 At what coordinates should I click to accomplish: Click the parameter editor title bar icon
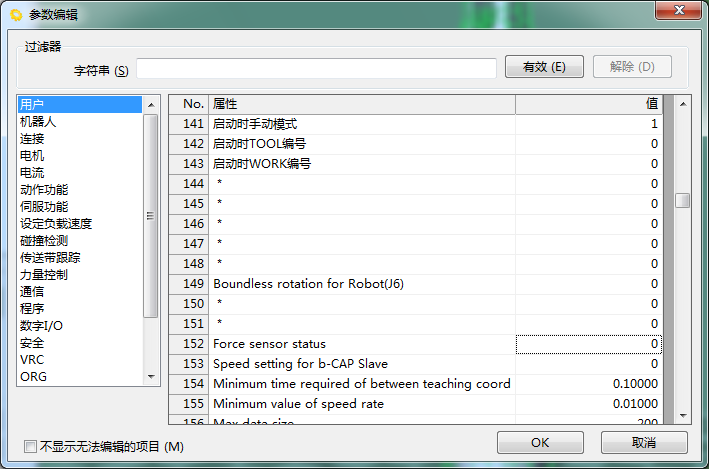tap(16, 13)
